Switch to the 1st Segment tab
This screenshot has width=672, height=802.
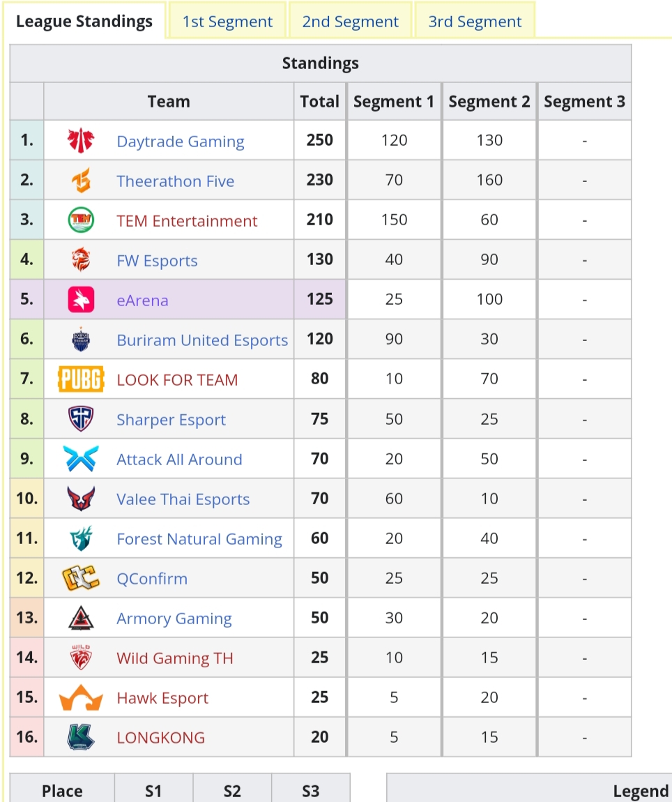227,22
